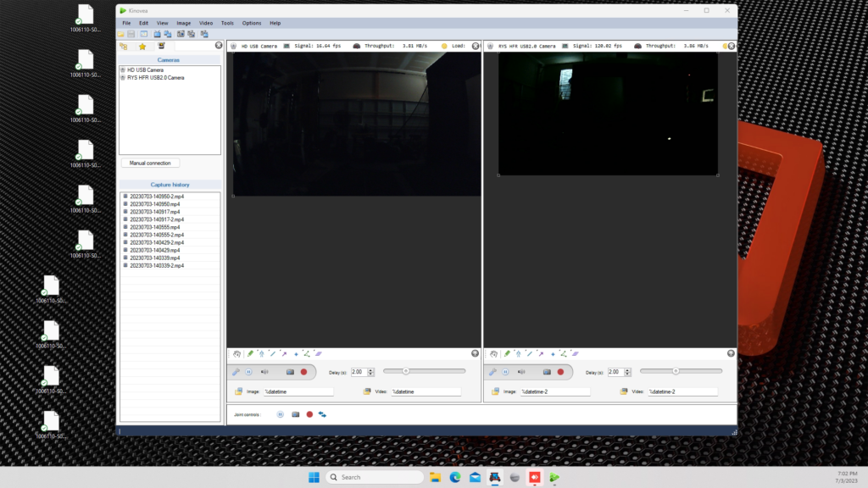The width and height of the screenshot is (868, 488).
Task: Open camera settings wrench on left capture screen
Action: (236, 371)
